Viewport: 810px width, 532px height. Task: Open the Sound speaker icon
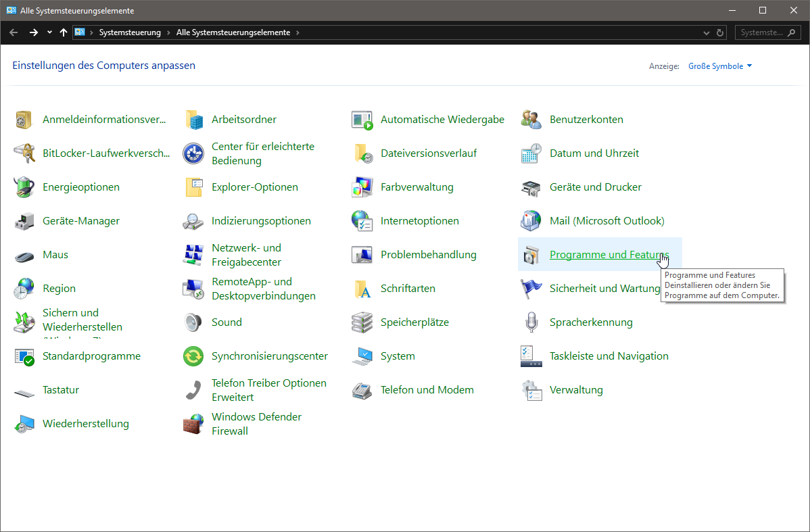tap(193, 322)
